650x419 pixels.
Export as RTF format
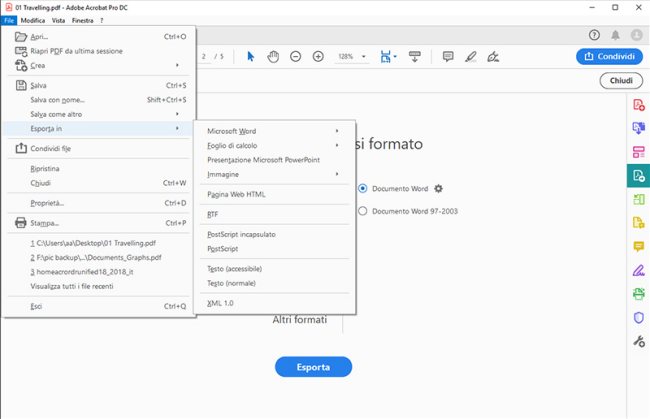(x=274, y=214)
